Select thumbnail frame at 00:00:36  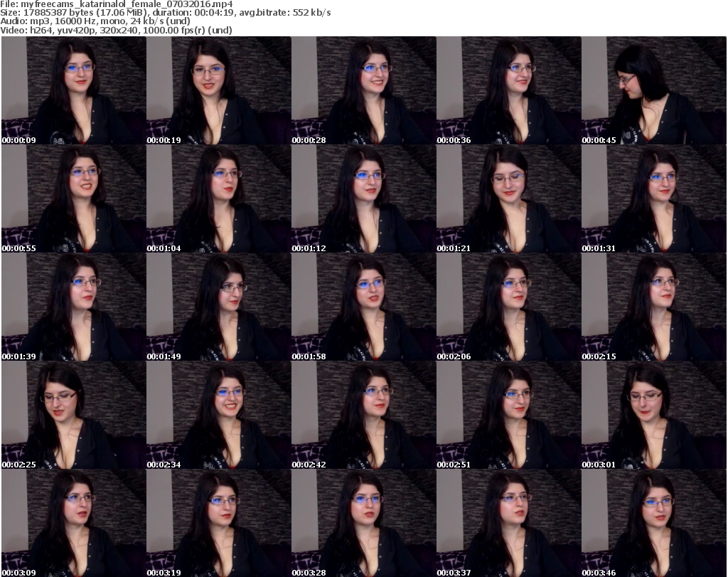click(x=509, y=90)
